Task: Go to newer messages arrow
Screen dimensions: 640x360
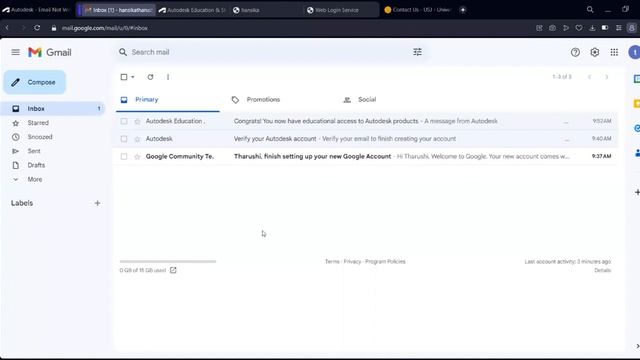Action: [589, 77]
